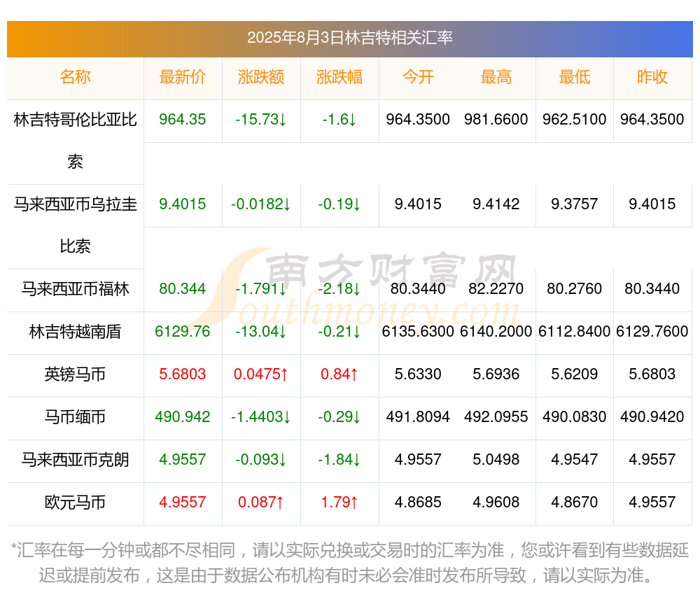Click the latest price 490.942
The image size is (700, 597).
(183, 416)
